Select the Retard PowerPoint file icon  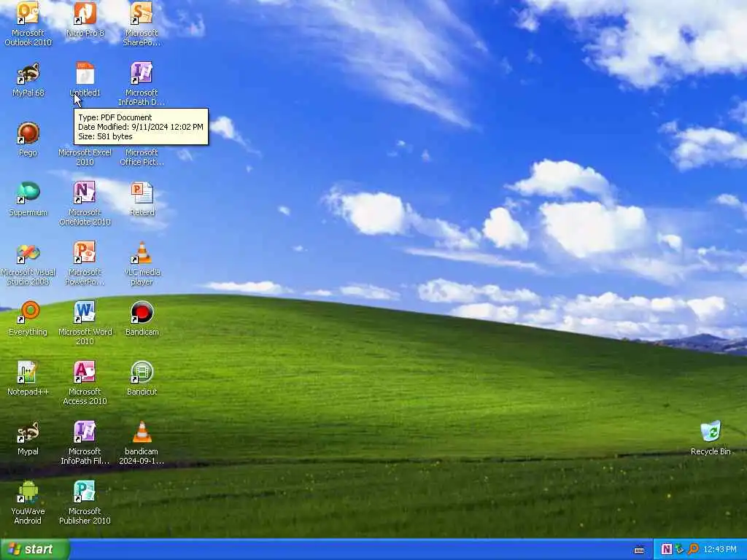(x=142, y=192)
